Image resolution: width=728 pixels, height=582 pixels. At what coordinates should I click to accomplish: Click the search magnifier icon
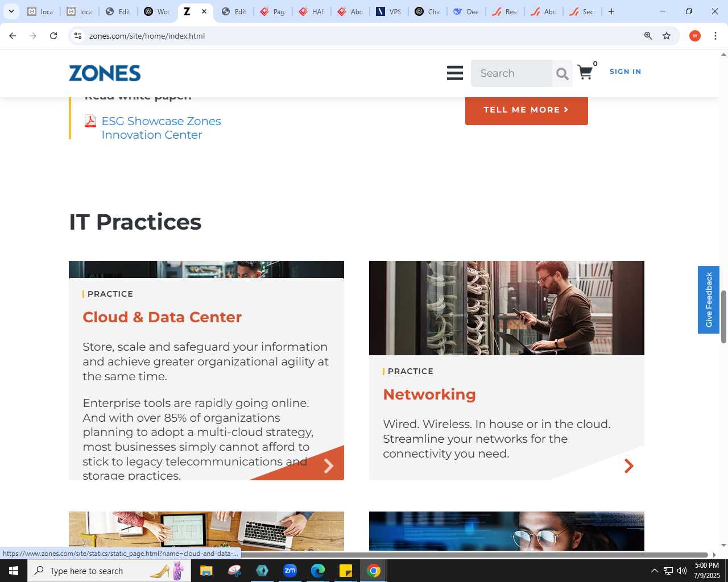point(562,73)
